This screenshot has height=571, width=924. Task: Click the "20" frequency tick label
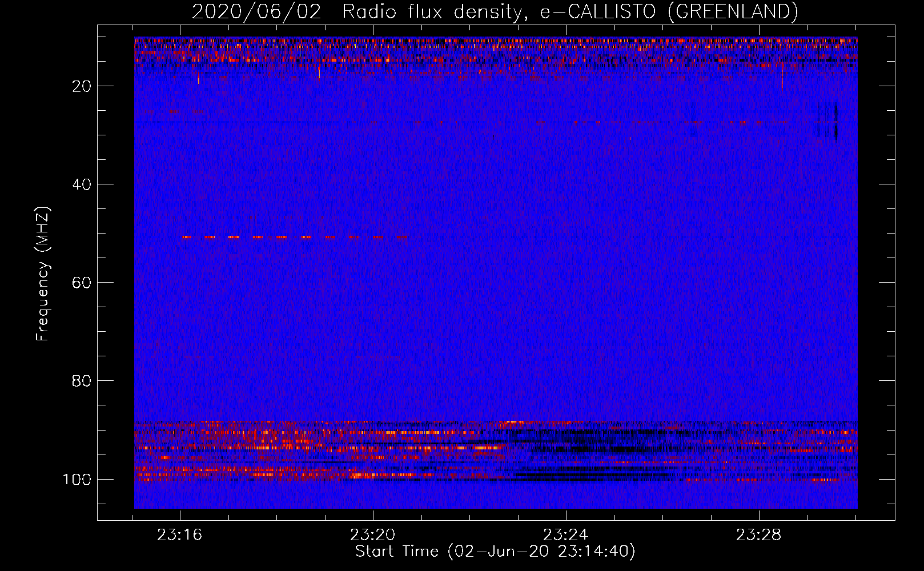(82, 86)
